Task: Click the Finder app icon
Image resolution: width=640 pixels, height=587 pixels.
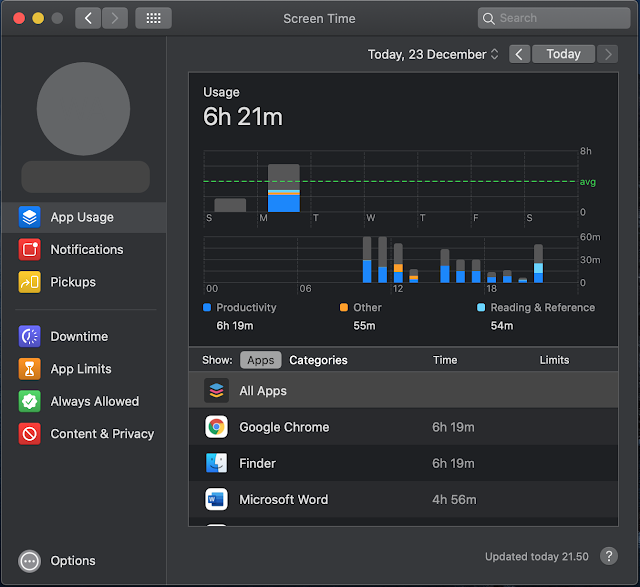Action: pyautogui.click(x=216, y=463)
